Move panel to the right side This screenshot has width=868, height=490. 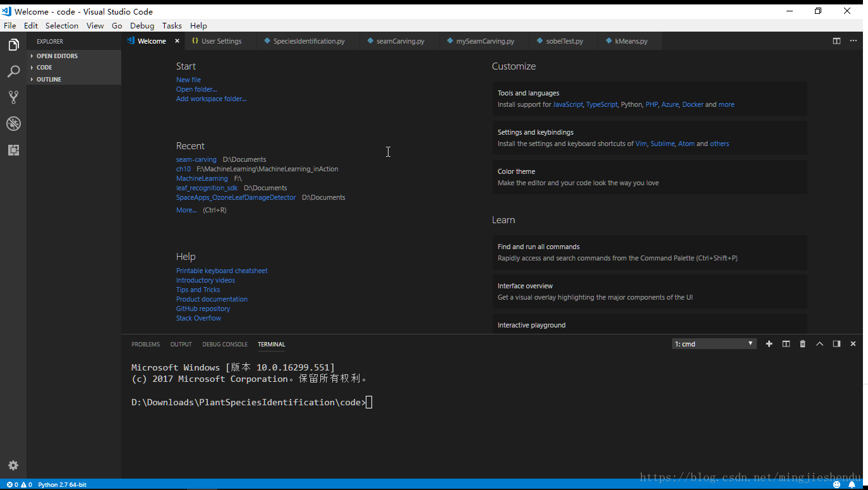click(x=836, y=344)
